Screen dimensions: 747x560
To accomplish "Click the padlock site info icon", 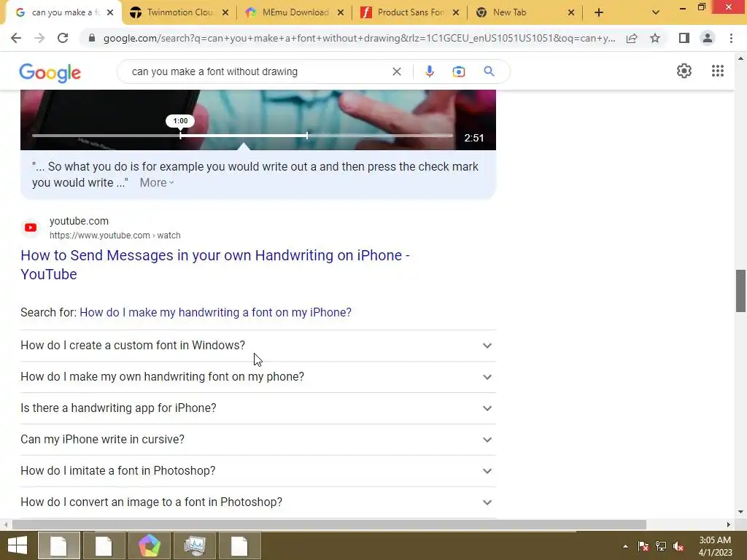I will [92, 38].
